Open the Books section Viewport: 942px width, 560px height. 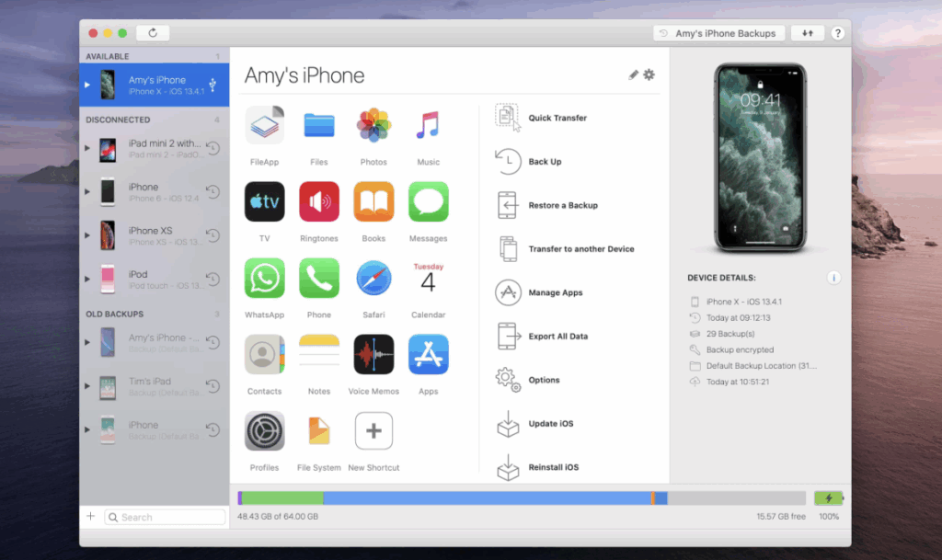click(x=373, y=201)
